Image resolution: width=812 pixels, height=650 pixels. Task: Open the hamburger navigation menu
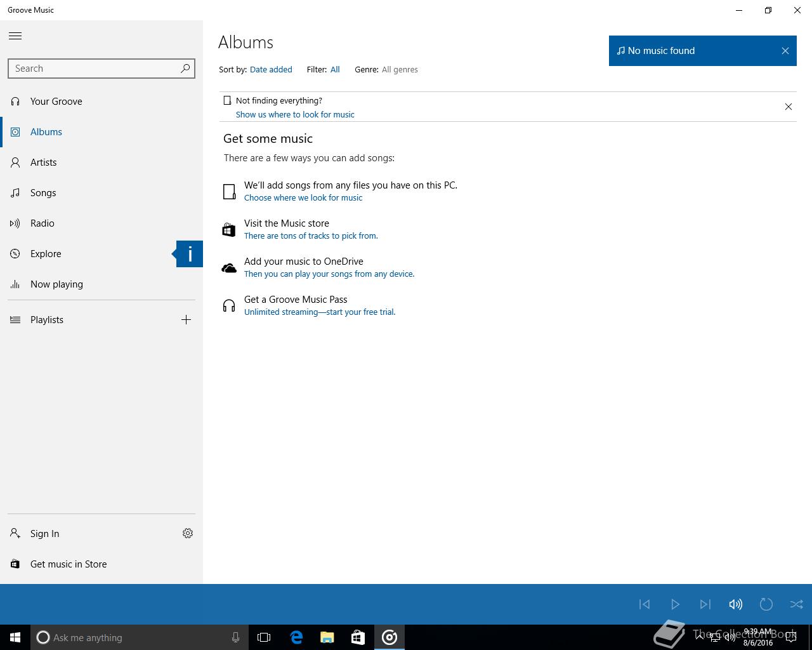[x=15, y=36]
